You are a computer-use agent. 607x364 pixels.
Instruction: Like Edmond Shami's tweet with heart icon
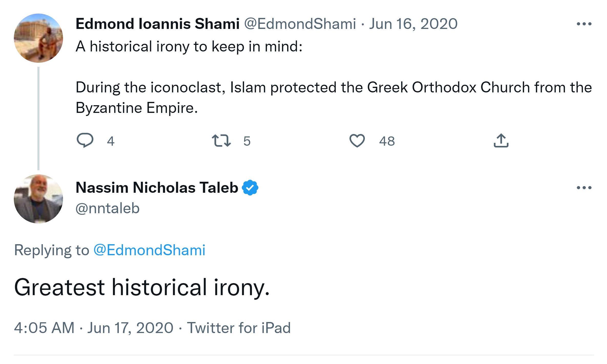357,141
